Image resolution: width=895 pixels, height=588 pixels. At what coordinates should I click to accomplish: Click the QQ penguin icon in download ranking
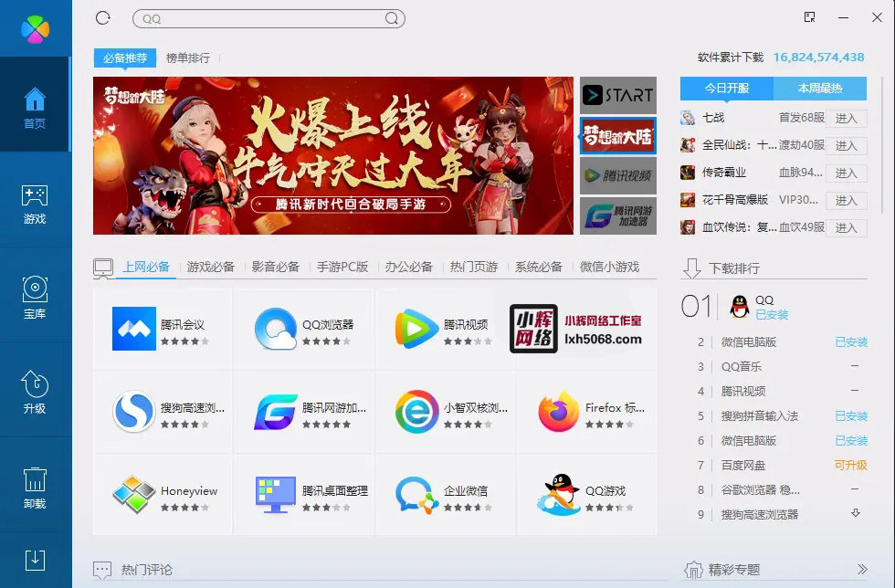pyautogui.click(x=740, y=307)
